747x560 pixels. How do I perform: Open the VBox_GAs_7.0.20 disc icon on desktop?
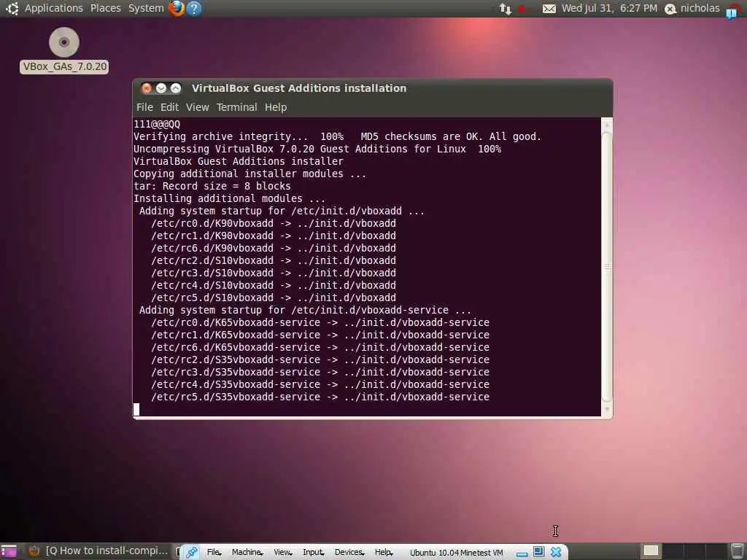tap(64, 42)
